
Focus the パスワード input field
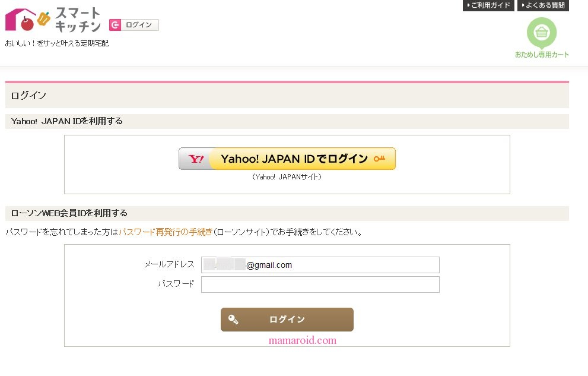(x=320, y=285)
